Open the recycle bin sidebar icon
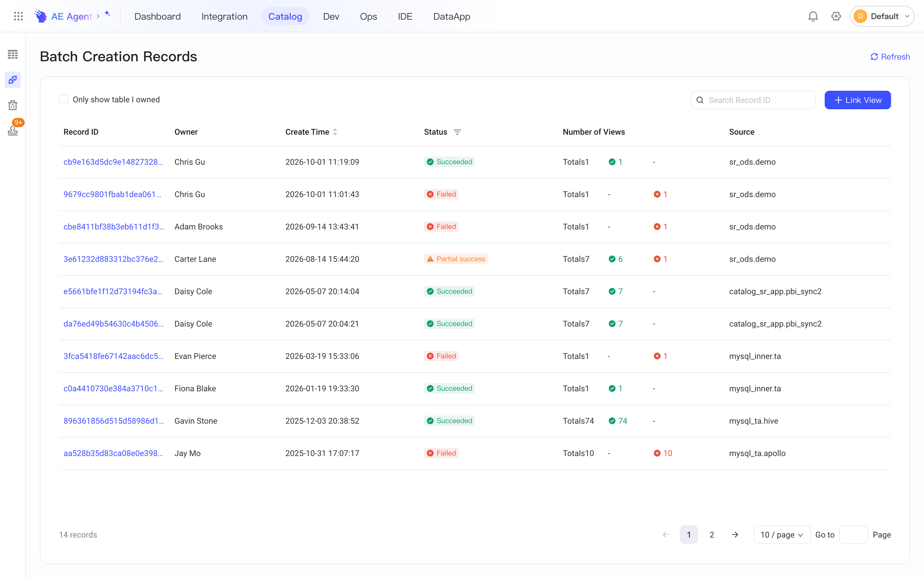The image size is (924, 578). click(13, 105)
